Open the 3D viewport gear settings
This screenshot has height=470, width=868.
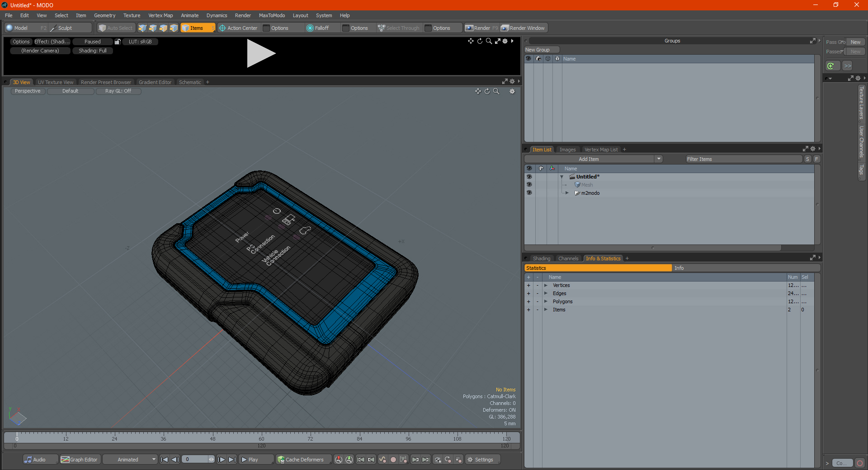click(x=512, y=91)
